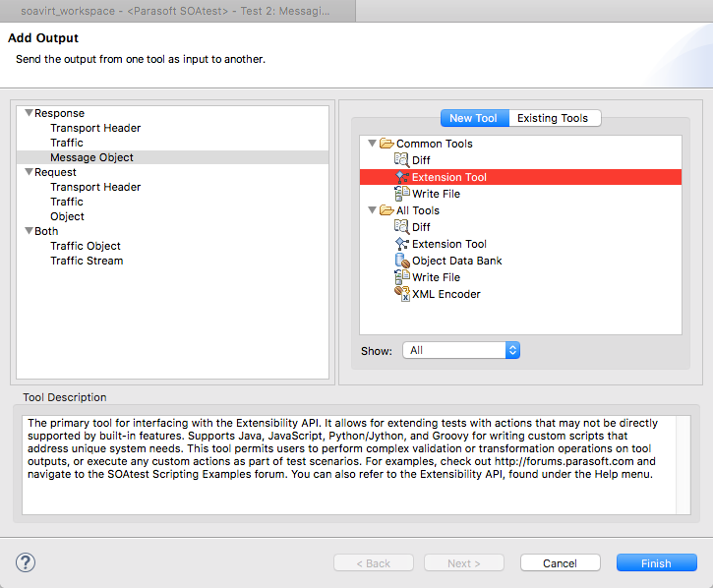The image size is (713, 588).
Task: Click the All Tools folder icon
Action: click(386, 210)
